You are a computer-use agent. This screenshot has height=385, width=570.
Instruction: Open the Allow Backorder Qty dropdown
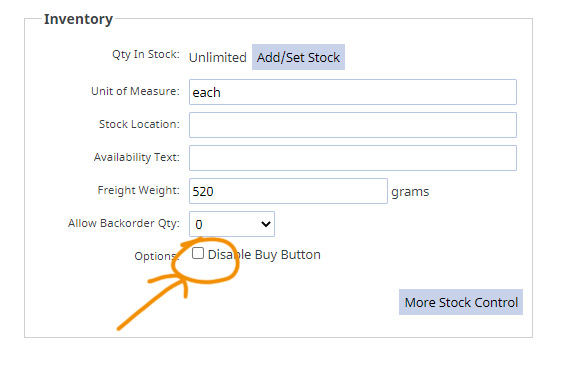click(x=232, y=224)
